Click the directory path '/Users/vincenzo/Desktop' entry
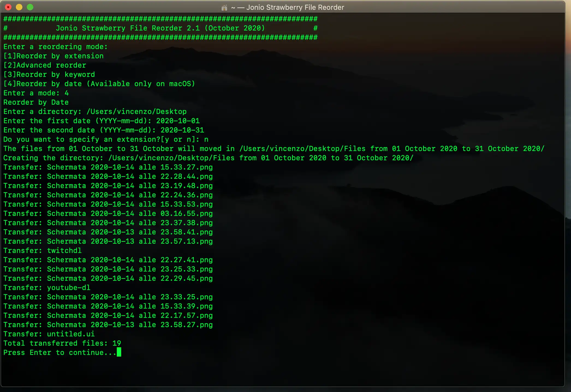This screenshot has width=571, height=392. pos(136,111)
